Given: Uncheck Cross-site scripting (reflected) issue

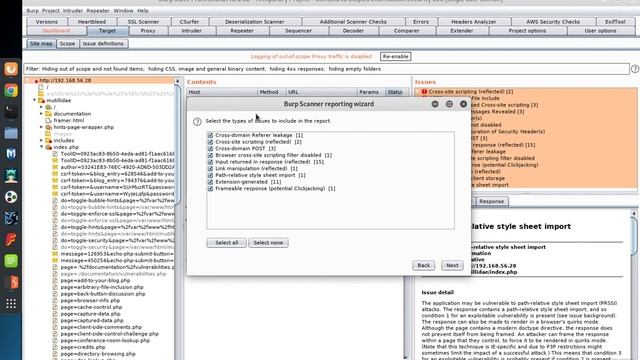Looking at the screenshot, I should tap(210, 142).
